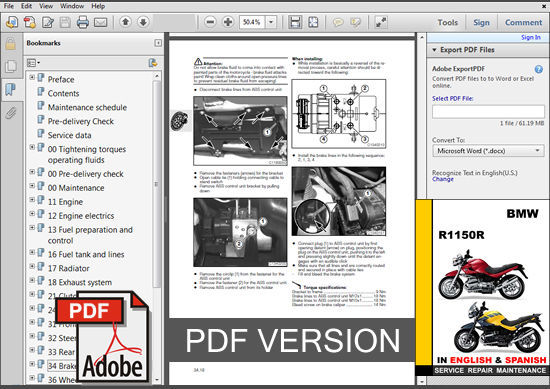
Task: Expand the Preface bookmark
Action: pyautogui.click(x=32, y=77)
